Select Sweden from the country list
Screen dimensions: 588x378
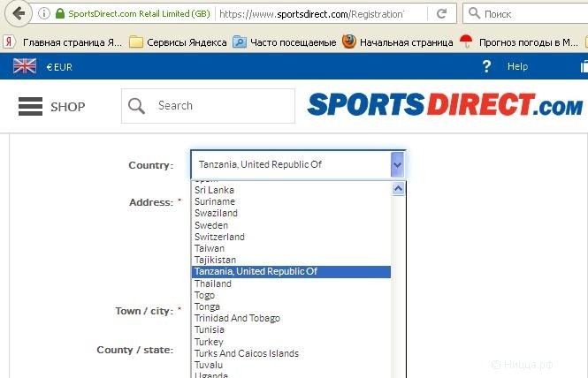pos(211,225)
